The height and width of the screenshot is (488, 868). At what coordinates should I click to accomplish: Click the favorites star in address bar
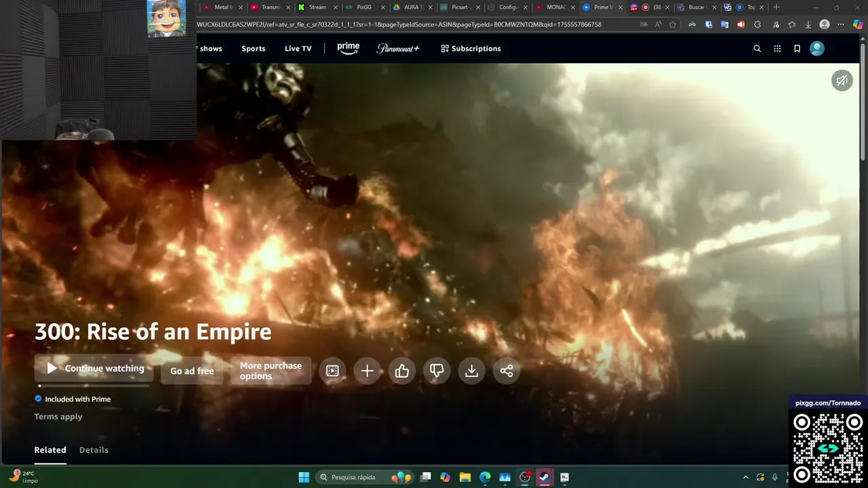point(673,24)
